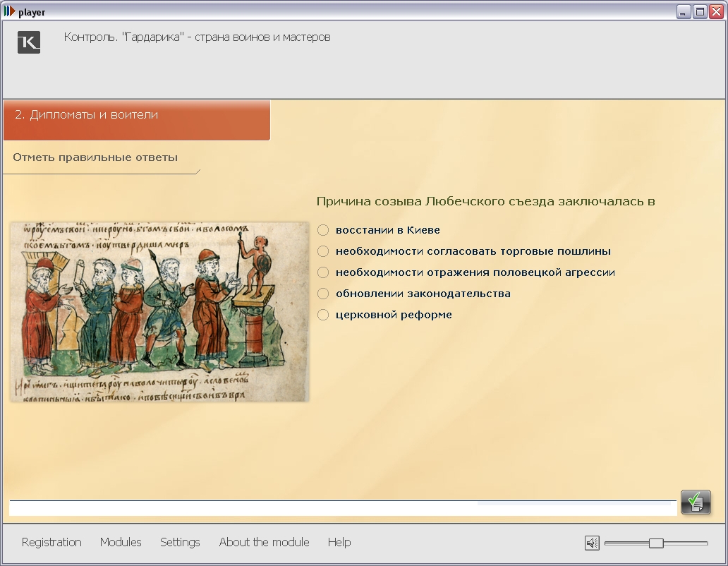Click the "Отметь правильные ответы" instruction label
The image size is (728, 566).
[x=95, y=157]
